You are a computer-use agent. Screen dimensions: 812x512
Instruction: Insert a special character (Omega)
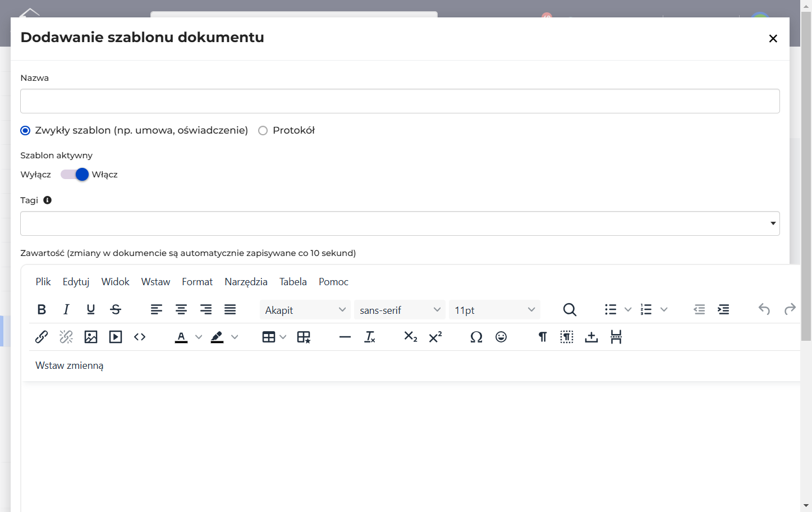coord(476,337)
